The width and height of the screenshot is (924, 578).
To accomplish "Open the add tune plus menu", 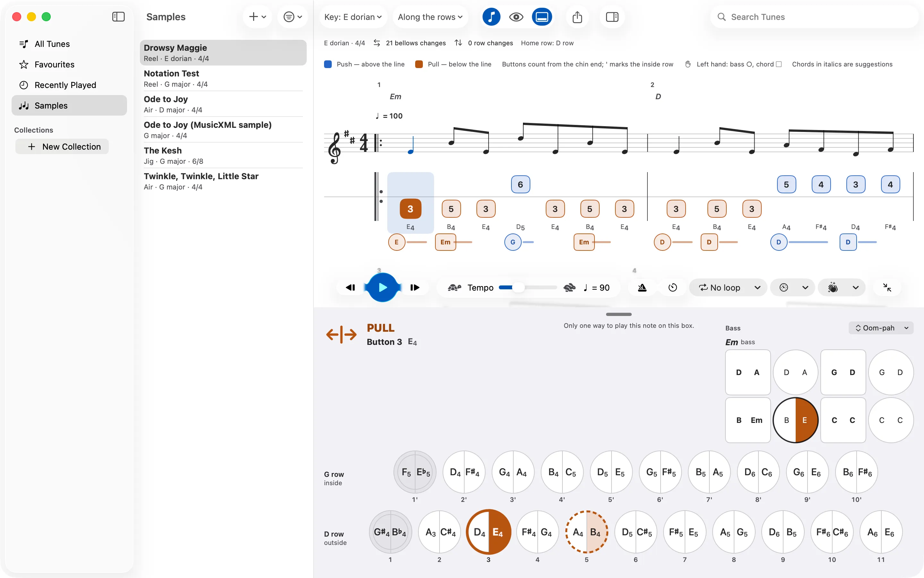I will (x=258, y=17).
